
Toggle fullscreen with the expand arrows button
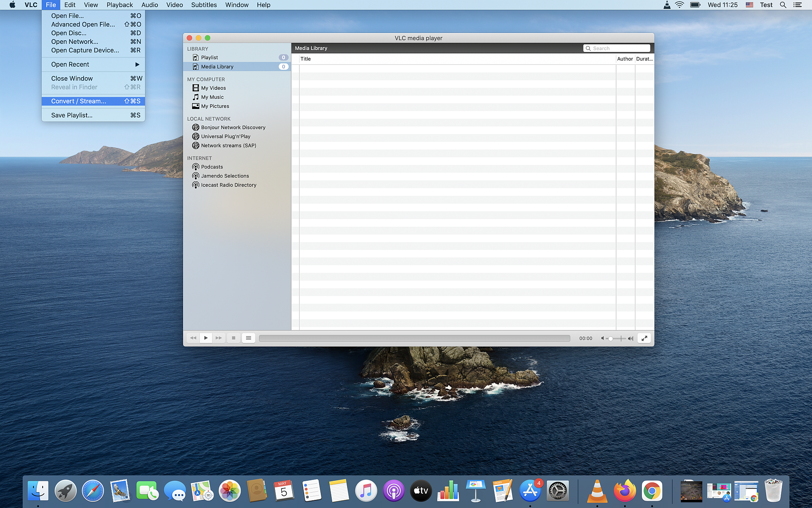[644, 338]
